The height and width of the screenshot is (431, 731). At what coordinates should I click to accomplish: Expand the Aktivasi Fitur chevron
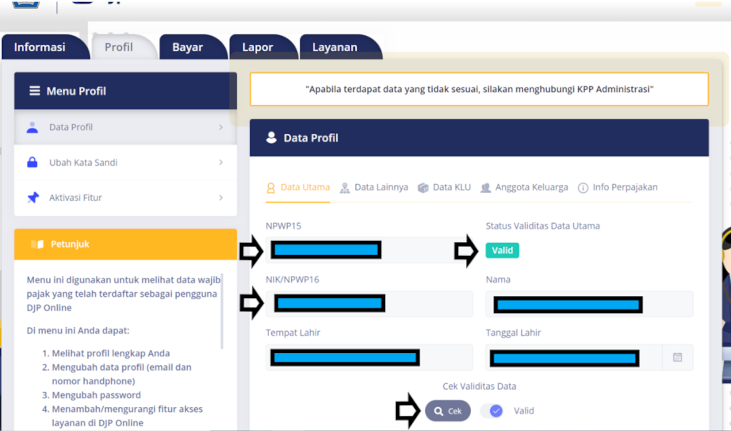click(220, 198)
